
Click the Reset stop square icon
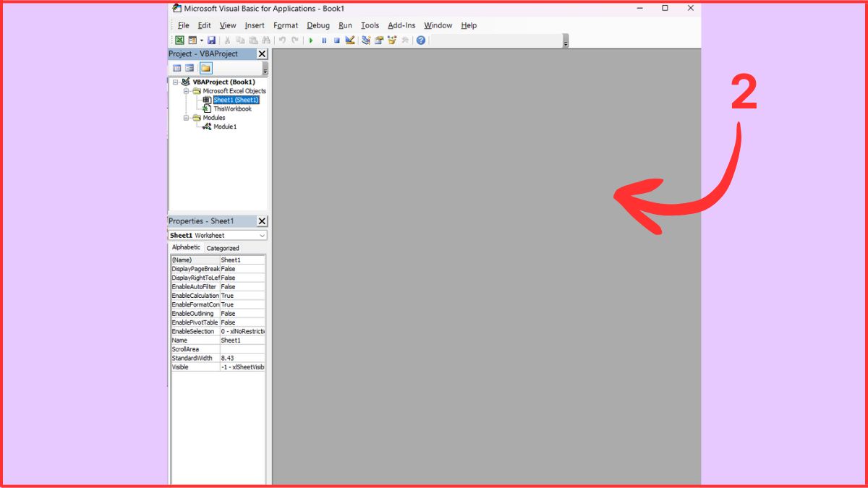click(x=337, y=40)
